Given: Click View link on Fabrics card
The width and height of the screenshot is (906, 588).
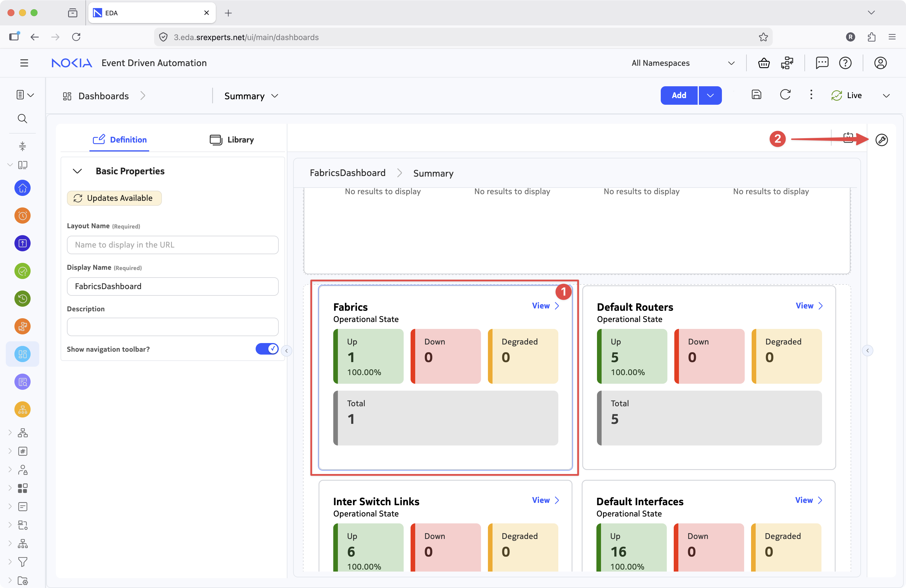Looking at the screenshot, I should point(546,306).
